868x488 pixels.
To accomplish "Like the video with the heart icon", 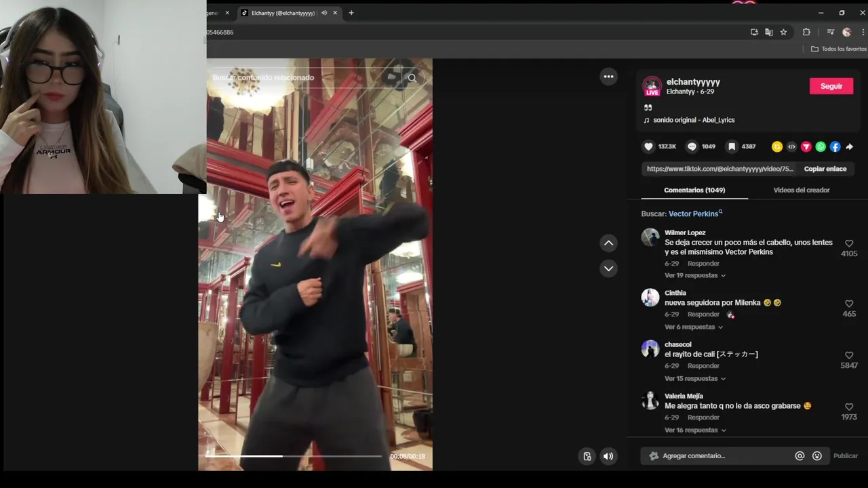I will tap(648, 146).
